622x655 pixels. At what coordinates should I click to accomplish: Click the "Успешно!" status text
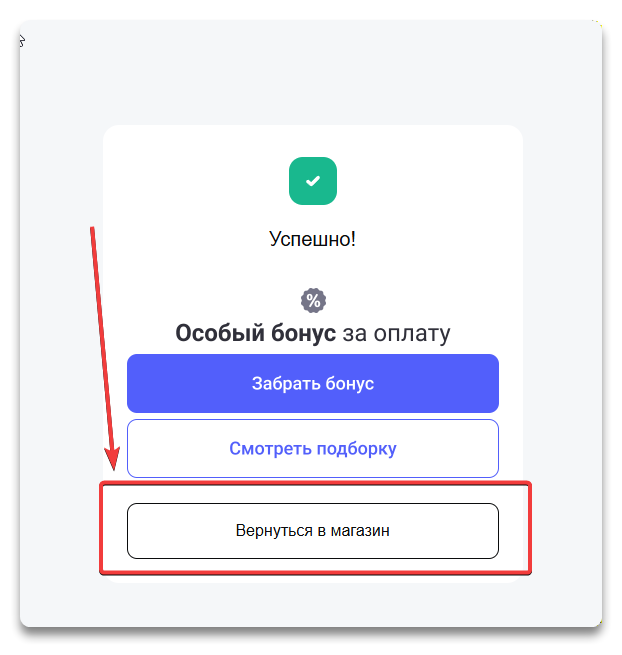coord(313,239)
